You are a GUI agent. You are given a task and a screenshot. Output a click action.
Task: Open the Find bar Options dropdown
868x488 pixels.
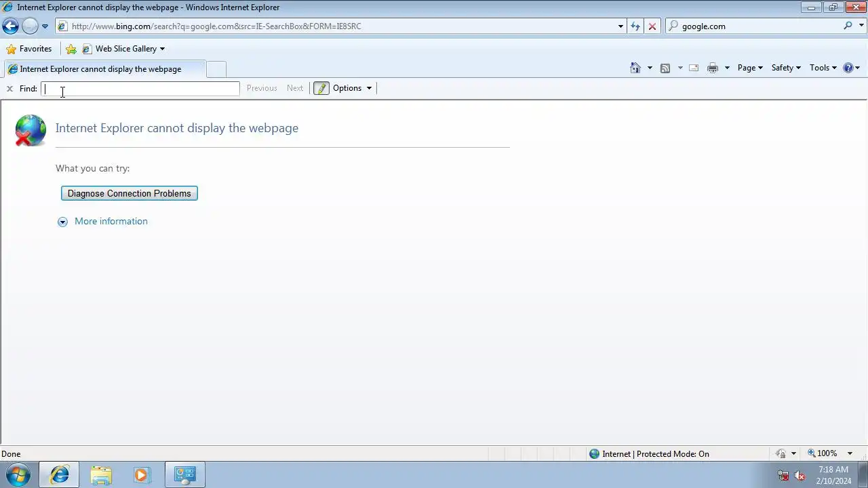point(352,88)
